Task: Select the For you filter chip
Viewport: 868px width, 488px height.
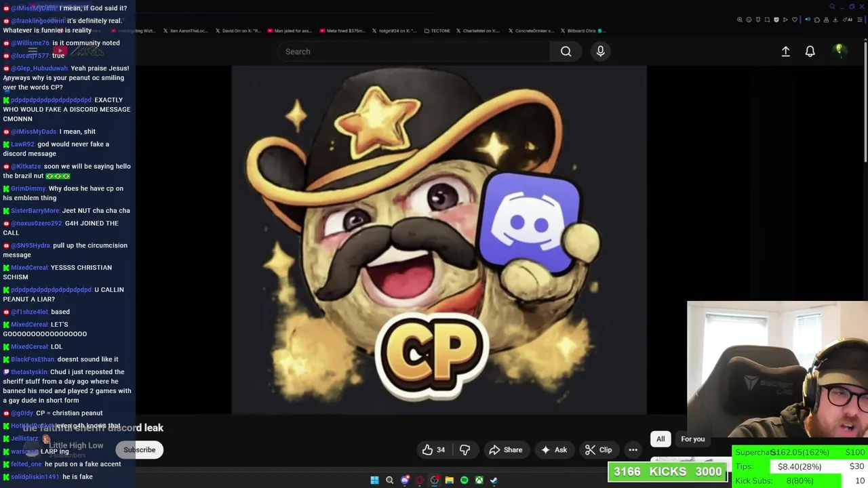Action: [692, 439]
